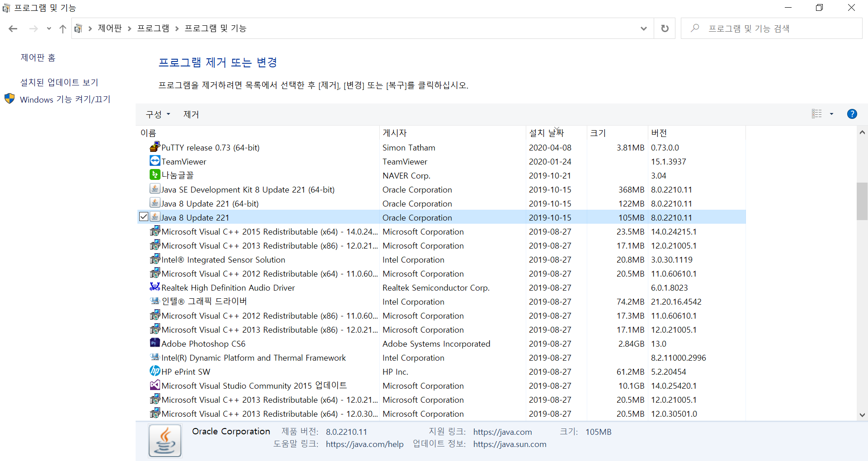Click Visual C++ 2015 Redistributable (x64) icon
Viewport: 868px width, 461px height.
click(x=155, y=231)
